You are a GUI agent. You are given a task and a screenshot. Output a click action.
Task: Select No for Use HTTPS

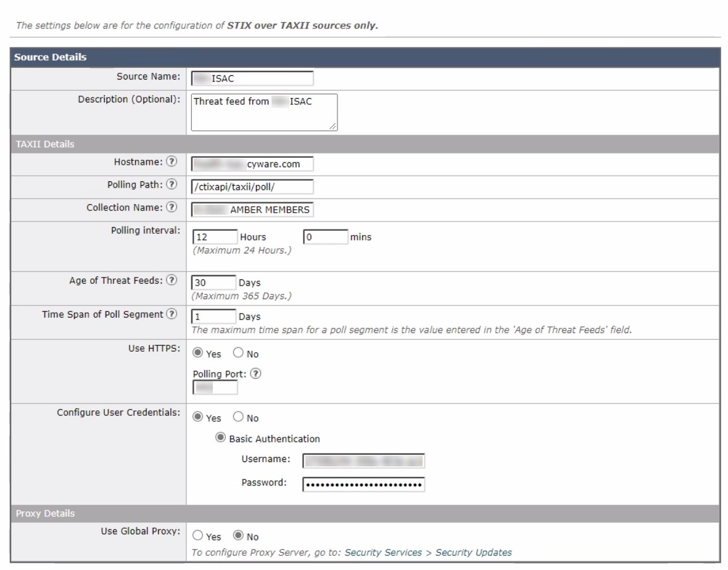pos(237,352)
